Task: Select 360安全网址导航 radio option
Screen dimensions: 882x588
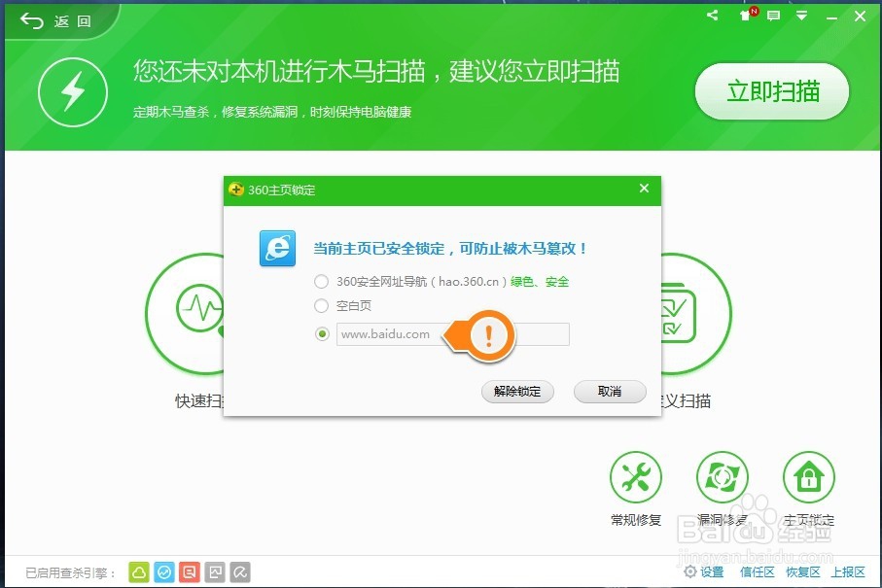Action: click(x=321, y=282)
